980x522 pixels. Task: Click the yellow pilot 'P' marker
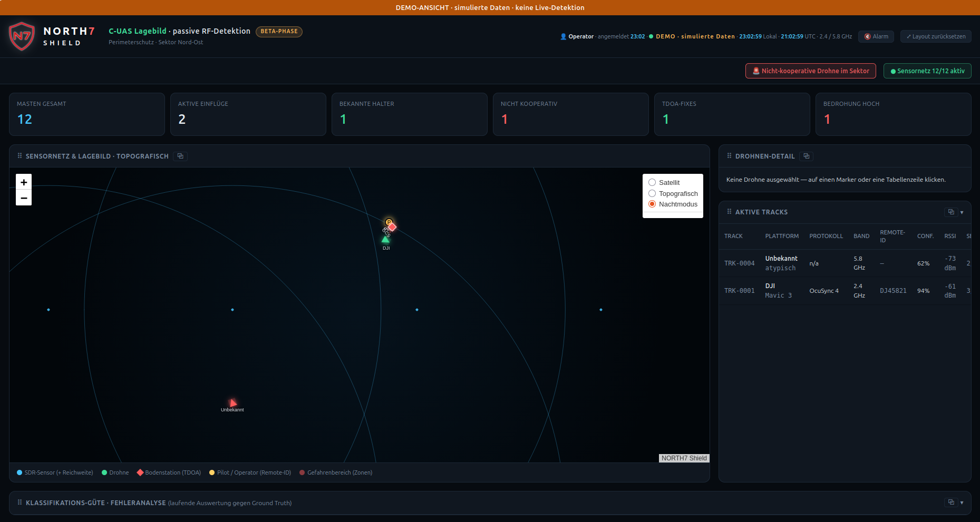389,222
